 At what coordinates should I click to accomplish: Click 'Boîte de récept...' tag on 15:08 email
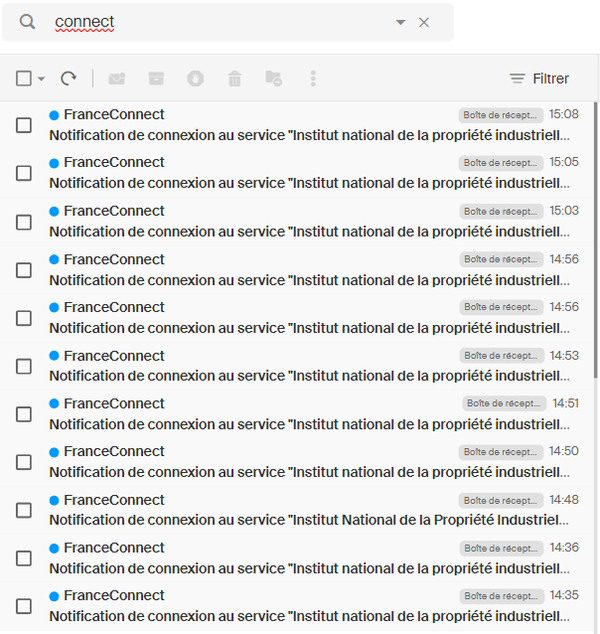point(501,115)
